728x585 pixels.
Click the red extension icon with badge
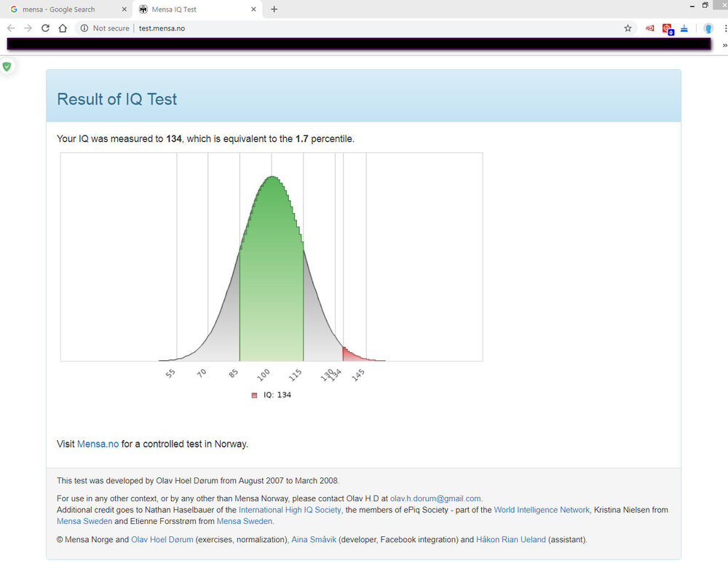667,29
